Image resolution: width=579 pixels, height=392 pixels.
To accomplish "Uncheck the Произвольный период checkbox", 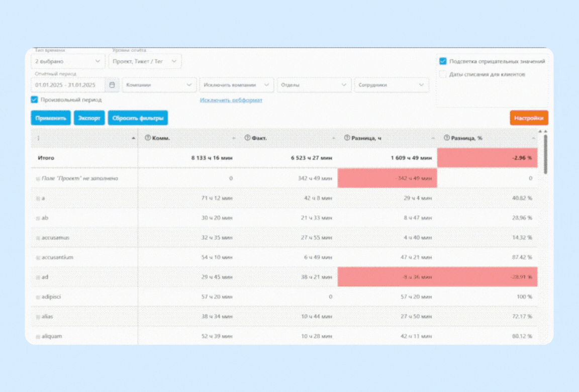I will 34,100.
